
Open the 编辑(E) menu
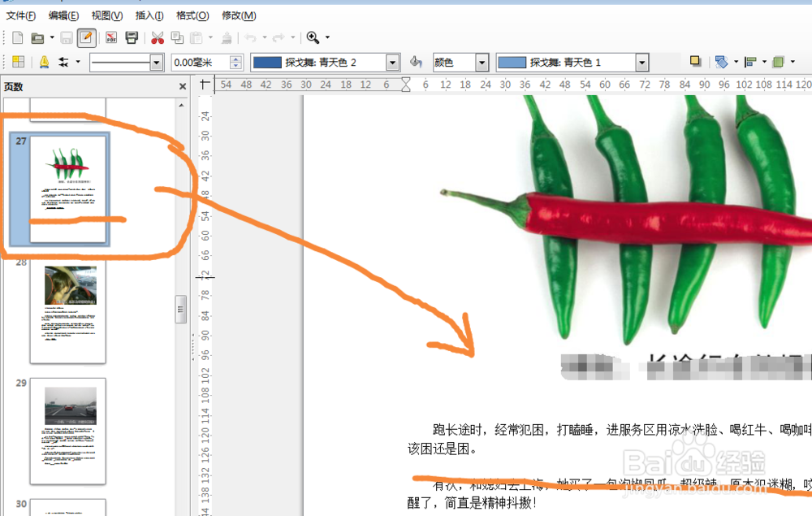(x=63, y=15)
